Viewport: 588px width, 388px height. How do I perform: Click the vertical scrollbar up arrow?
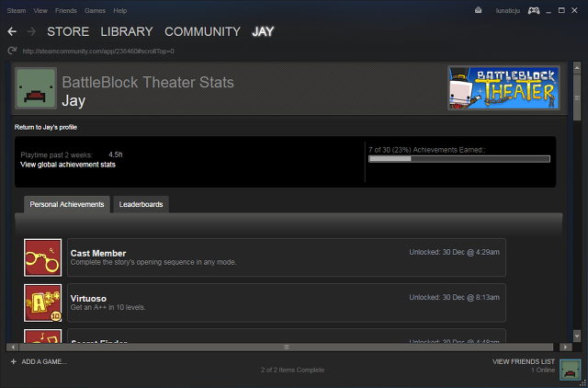point(577,67)
